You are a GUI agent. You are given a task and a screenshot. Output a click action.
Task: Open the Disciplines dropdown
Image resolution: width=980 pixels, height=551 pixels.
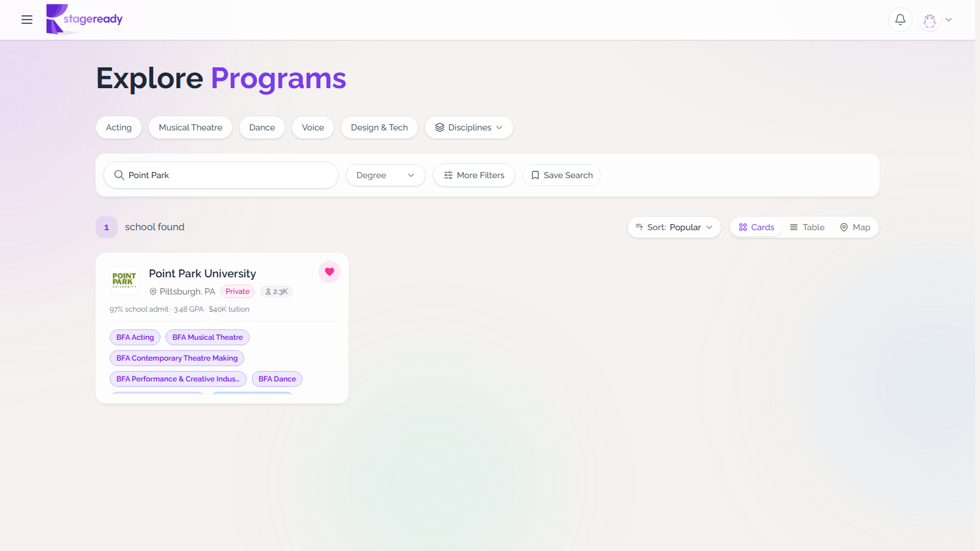click(469, 127)
